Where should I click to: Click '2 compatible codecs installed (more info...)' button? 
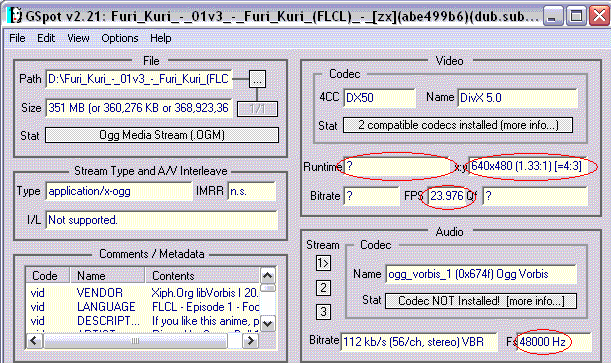coord(458,125)
